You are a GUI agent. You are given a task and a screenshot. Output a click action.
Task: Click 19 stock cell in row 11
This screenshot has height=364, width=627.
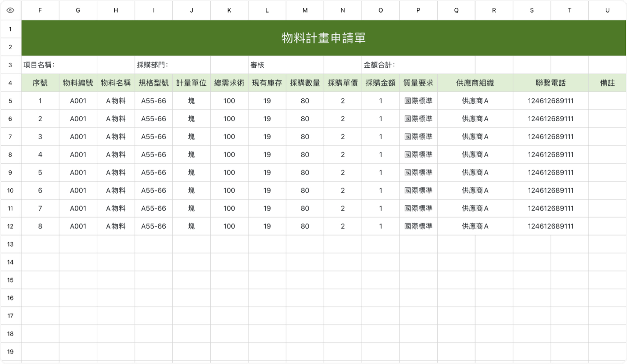point(267,209)
